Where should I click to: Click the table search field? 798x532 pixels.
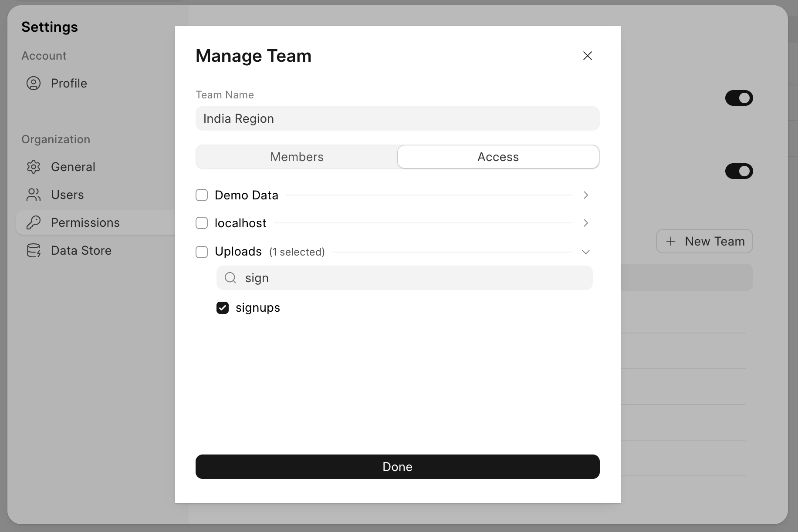(x=414, y=278)
